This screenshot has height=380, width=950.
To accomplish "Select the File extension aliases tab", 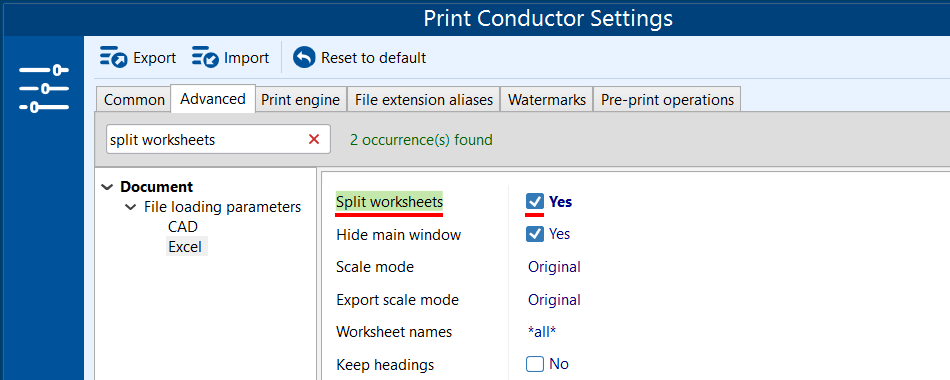I will (424, 100).
